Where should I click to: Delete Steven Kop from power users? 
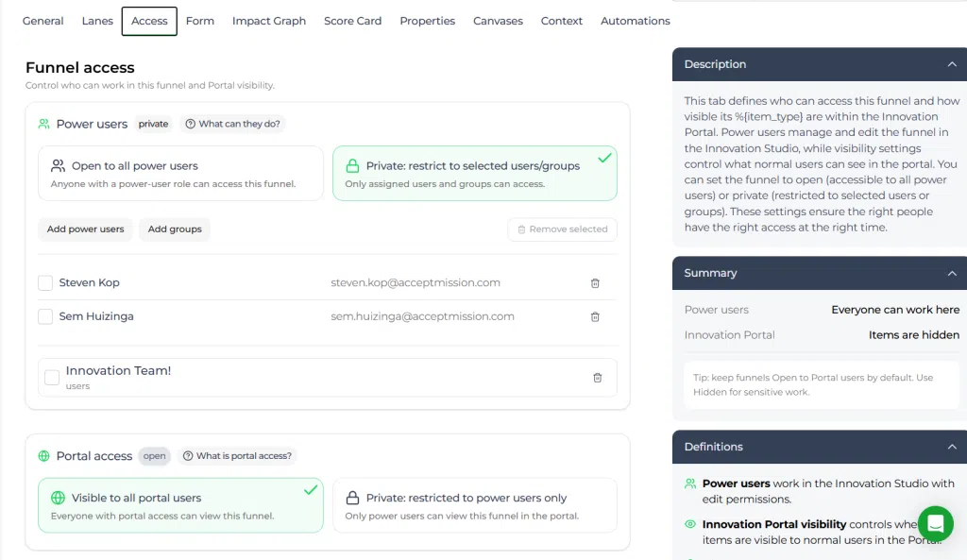click(x=595, y=283)
